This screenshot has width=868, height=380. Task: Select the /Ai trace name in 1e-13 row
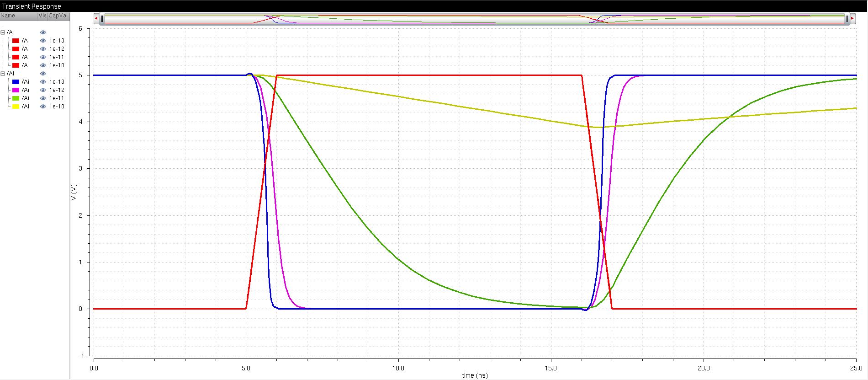(x=26, y=82)
